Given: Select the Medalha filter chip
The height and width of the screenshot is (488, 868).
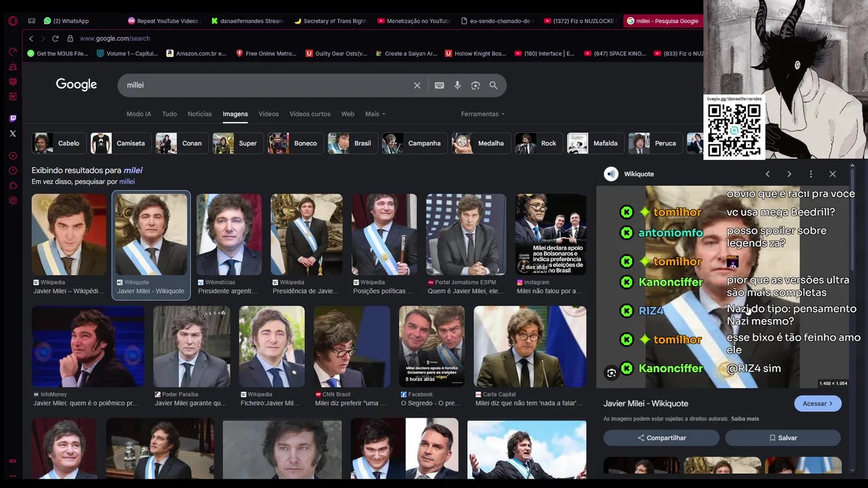Looking at the screenshot, I should pos(481,143).
